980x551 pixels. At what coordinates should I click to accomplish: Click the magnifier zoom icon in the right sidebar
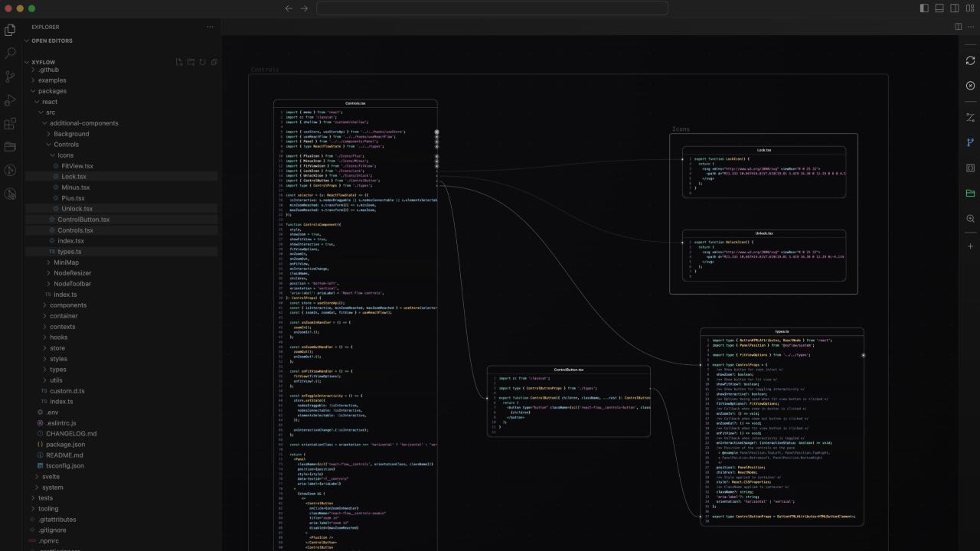pos(970,219)
